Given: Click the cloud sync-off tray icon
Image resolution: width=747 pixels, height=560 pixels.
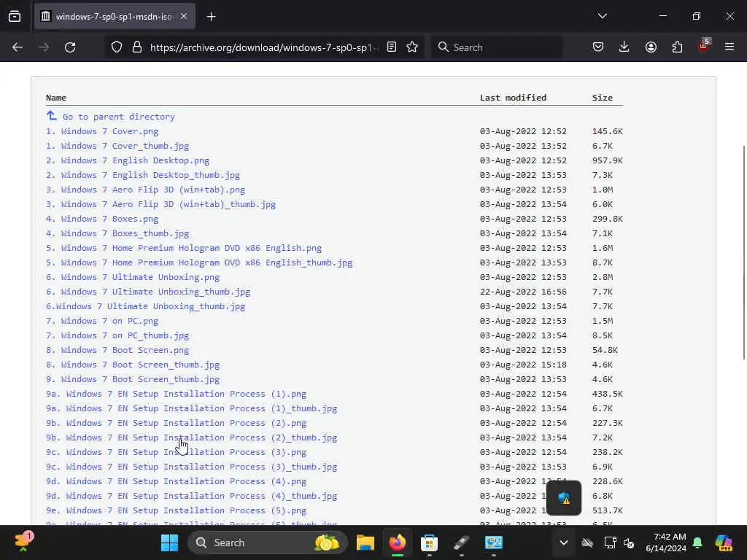Looking at the screenshot, I should tap(587, 542).
